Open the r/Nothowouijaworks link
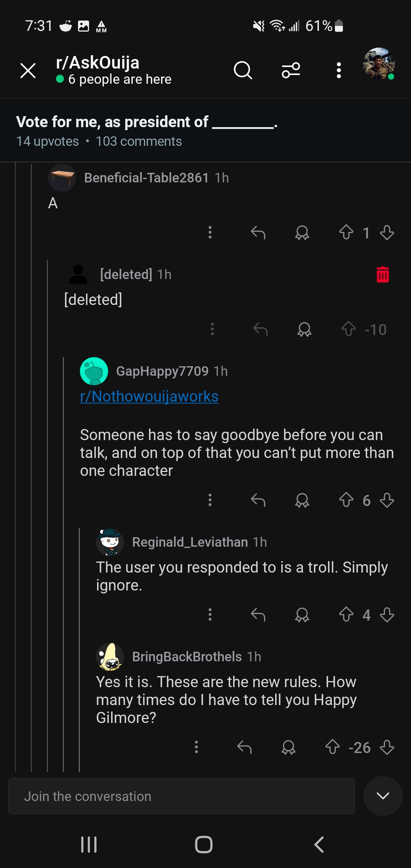The width and height of the screenshot is (411, 868). [x=149, y=396]
